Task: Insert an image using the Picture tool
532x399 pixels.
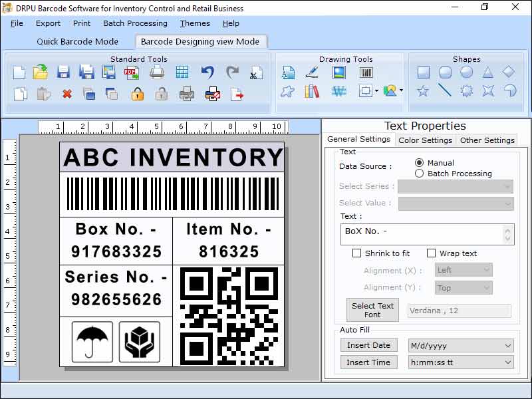Action: (x=340, y=72)
